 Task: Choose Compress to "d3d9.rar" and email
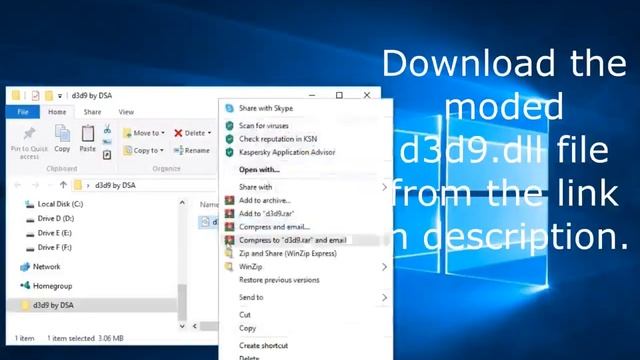[293, 240]
